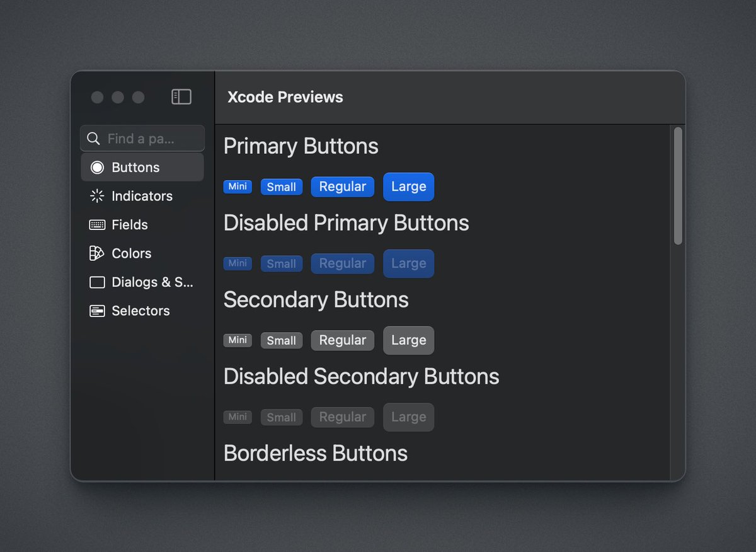Click the Disabled Primary Buttons heading
This screenshot has height=552, width=756.
tap(346, 223)
